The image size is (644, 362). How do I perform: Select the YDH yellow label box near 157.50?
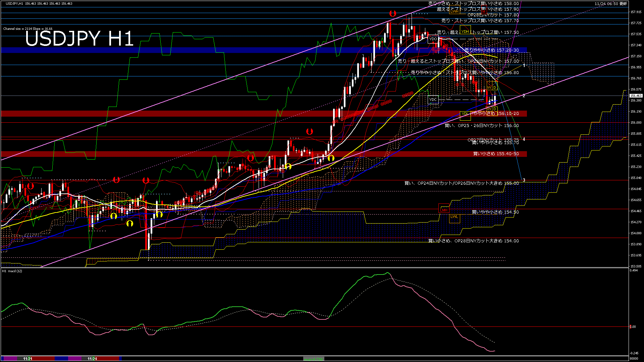465,32
